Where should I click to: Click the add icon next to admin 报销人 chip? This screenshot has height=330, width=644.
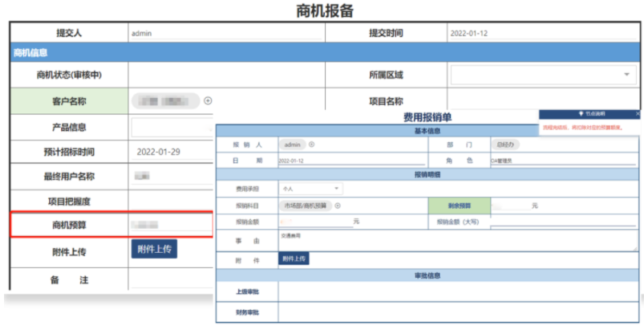[312, 145]
